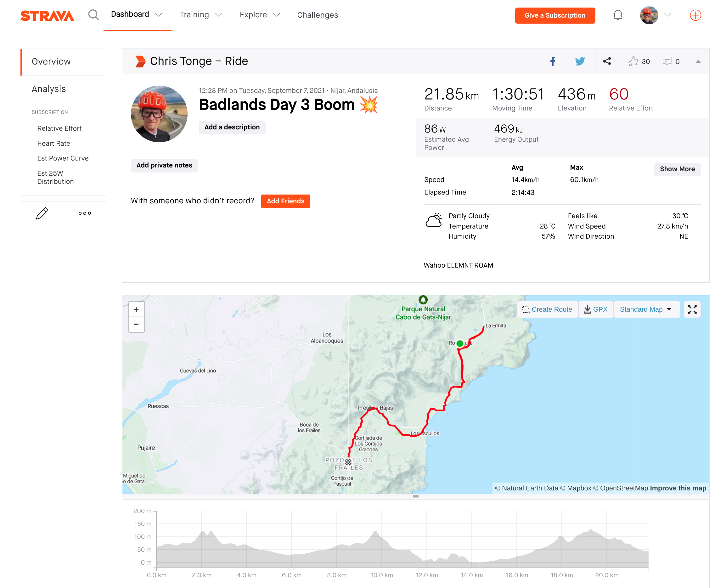The width and height of the screenshot is (726, 588).
Task: Toggle the map zoom-out minus button
Action: point(137,324)
